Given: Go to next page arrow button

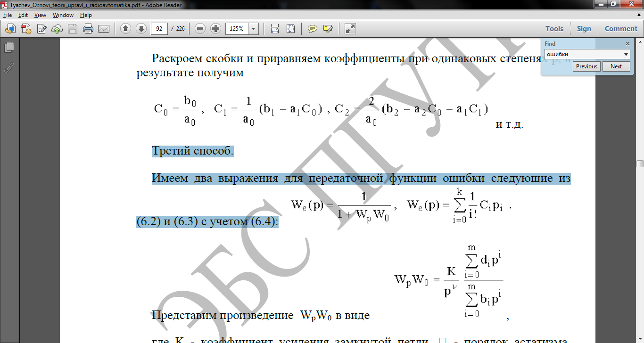Looking at the screenshot, I should [141, 29].
